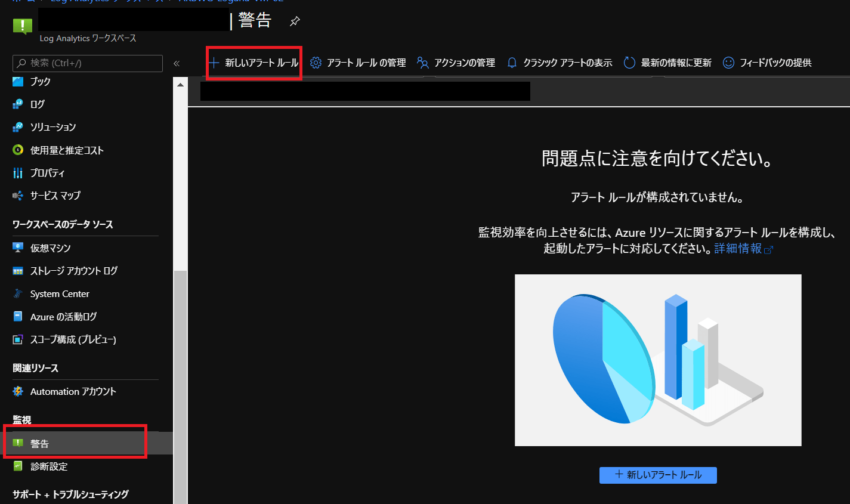The width and height of the screenshot is (850, 504).
Task: Click the 仮想マシン monitor icon
Action: point(18,248)
